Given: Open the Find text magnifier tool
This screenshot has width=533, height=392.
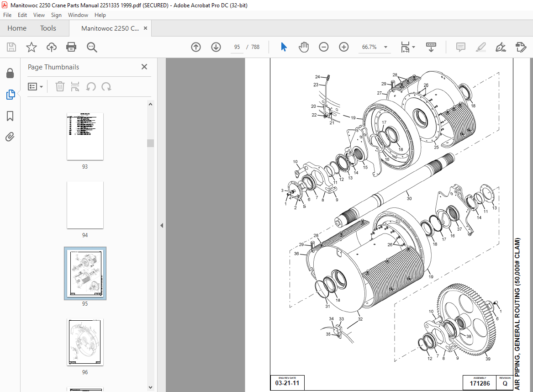Looking at the screenshot, I should pyautogui.click(x=92, y=47).
